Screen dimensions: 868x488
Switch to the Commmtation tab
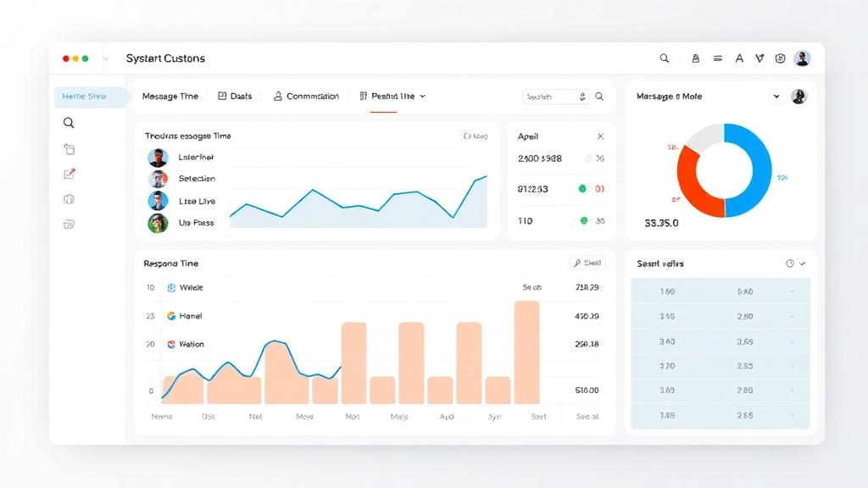(306, 97)
